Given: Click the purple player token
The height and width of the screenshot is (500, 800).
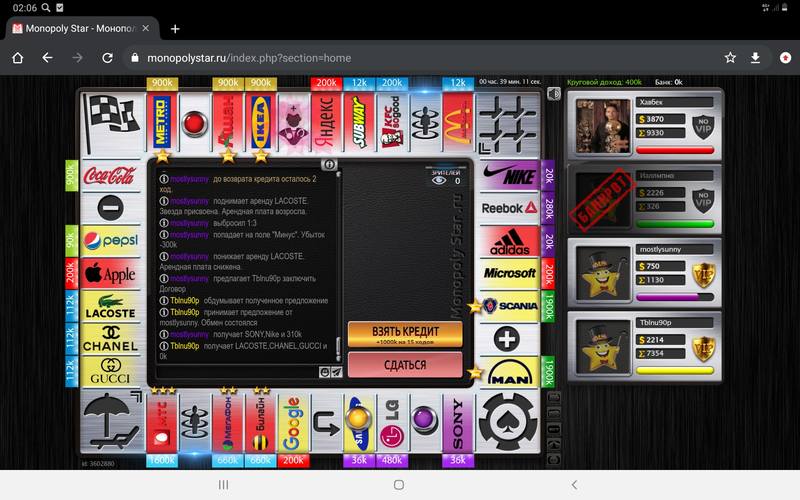Looking at the screenshot, I should 425,419.
